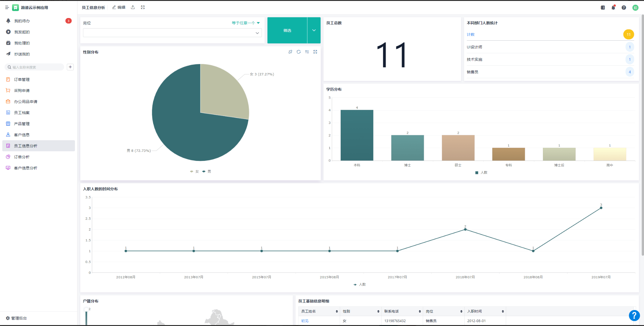The width and height of the screenshot is (644, 326).
Task: Click the share/export icon beside 编辑
Action: click(133, 7)
